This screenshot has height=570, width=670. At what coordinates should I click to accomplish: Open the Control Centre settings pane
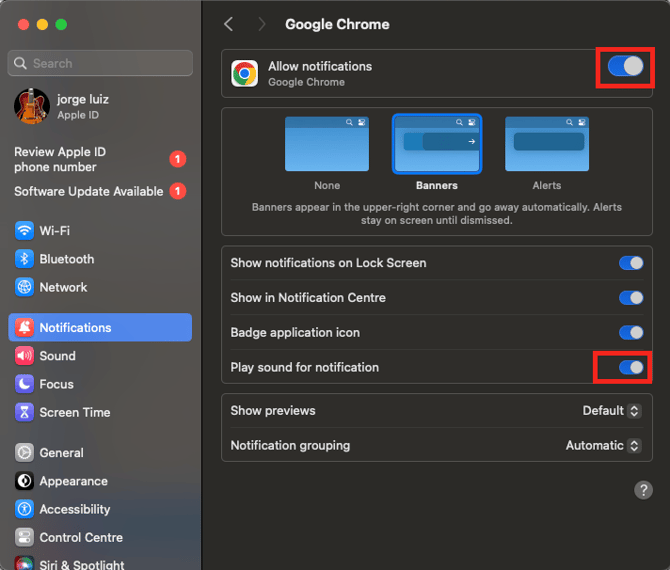tap(100, 537)
